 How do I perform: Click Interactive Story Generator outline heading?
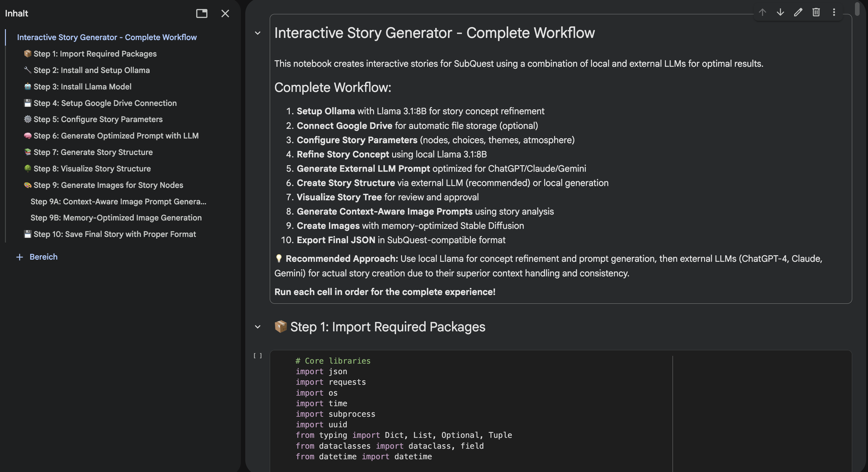pos(107,37)
